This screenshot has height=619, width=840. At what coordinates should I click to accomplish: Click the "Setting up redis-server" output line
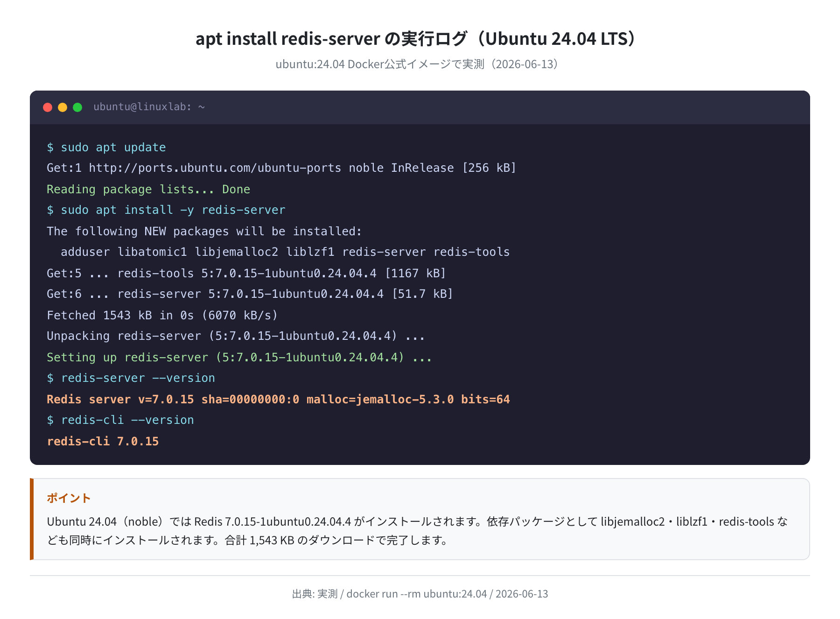coord(239,357)
